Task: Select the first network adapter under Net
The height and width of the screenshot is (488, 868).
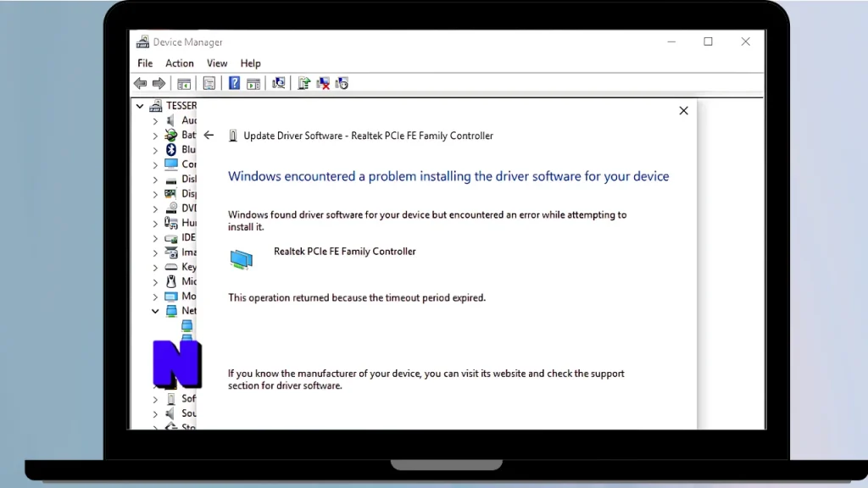Action: coord(187,325)
